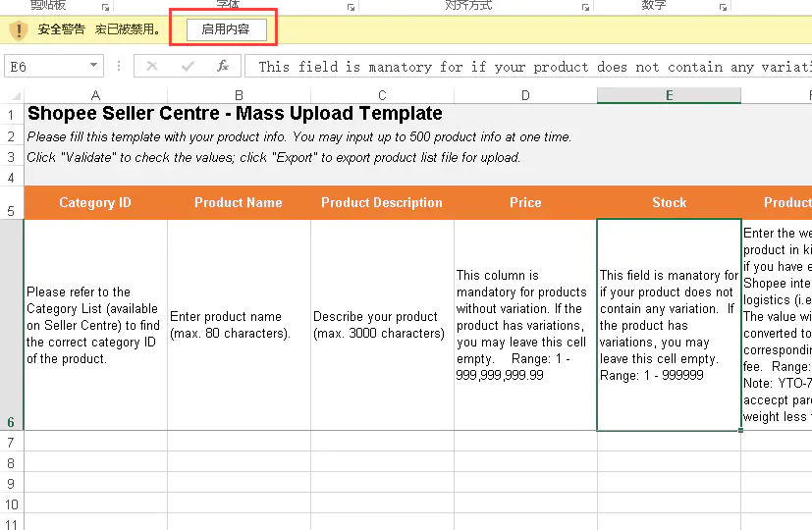Screen dimensions: 812x530
Task: Click the formula bar enter checkmark icon
Action: (x=188, y=67)
